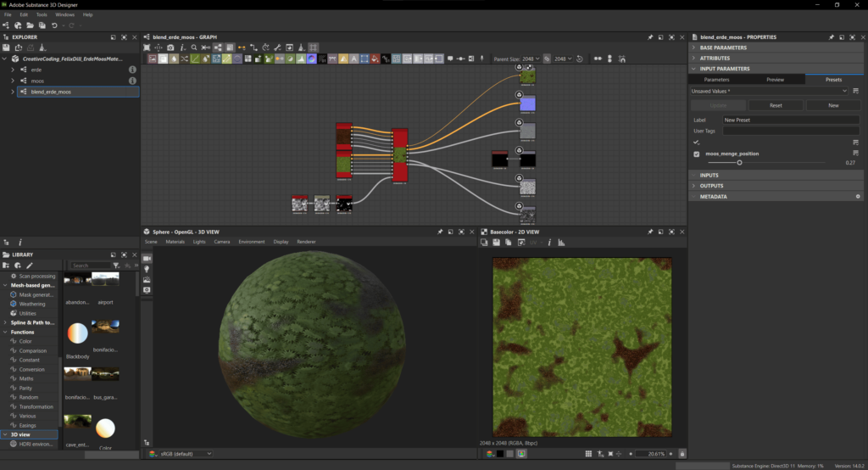Click the magnifier search icon in graph toolbar
The height and width of the screenshot is (470, 868).
(x=194, y=48)
